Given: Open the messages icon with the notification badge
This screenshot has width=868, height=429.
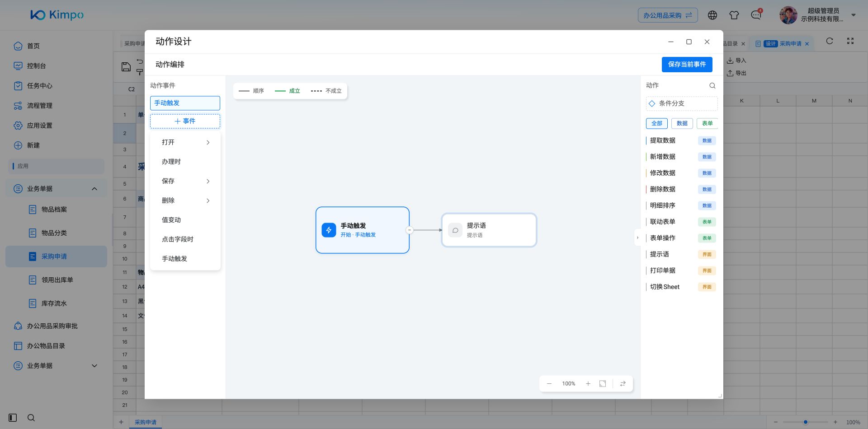Looking at the screenshot, I should [x=756, y=15].
